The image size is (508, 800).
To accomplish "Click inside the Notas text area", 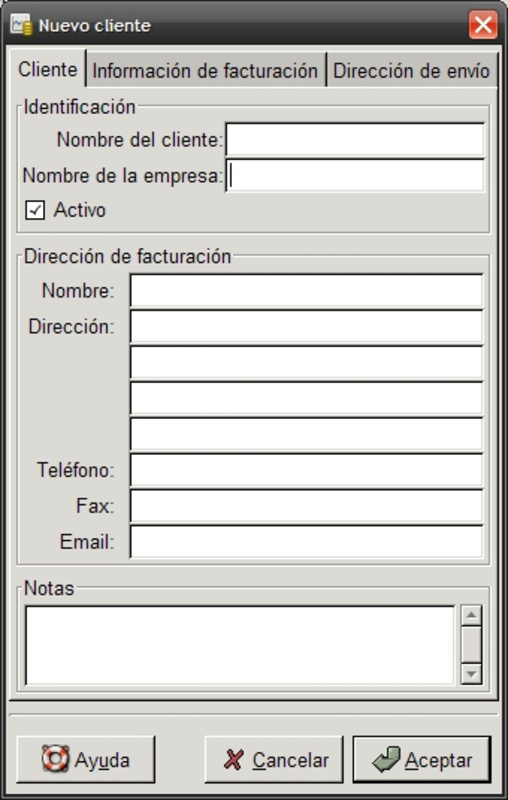I will pyautogui.click(x=240, y=645).
